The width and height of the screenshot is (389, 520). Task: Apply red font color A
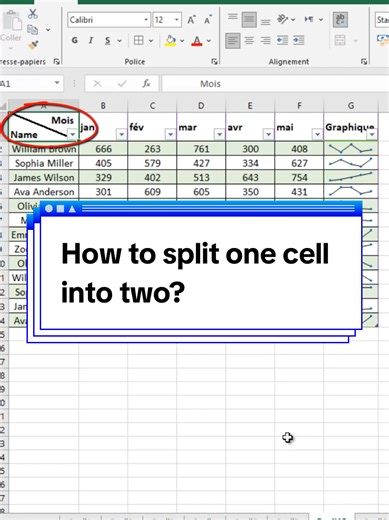[x=197, y=41]
